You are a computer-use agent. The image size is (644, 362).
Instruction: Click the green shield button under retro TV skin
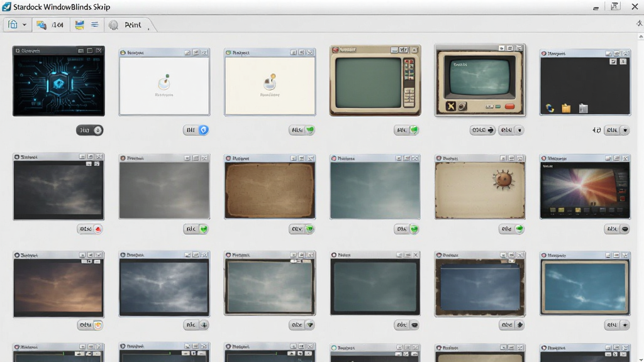[x=407, y=130]
